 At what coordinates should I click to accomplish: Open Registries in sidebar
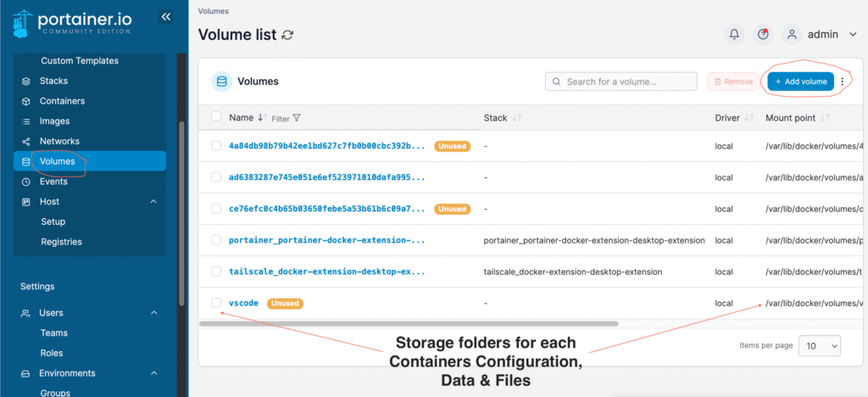pos(61,242)
